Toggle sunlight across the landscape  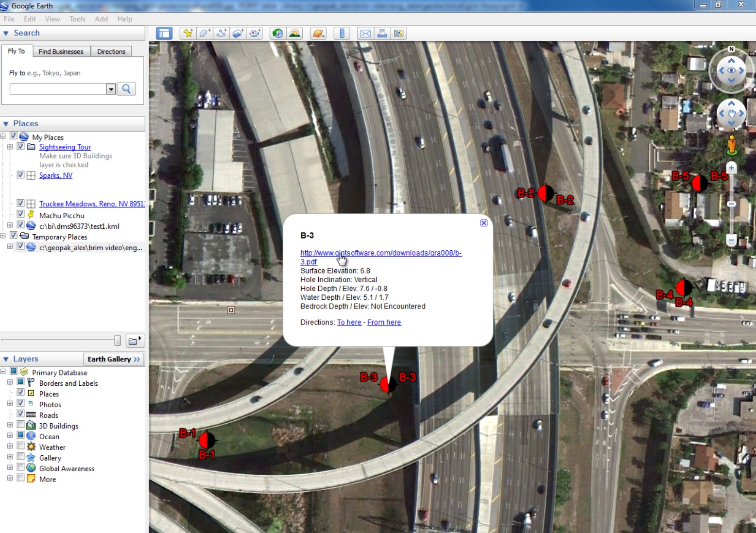(x=294, y=33)
